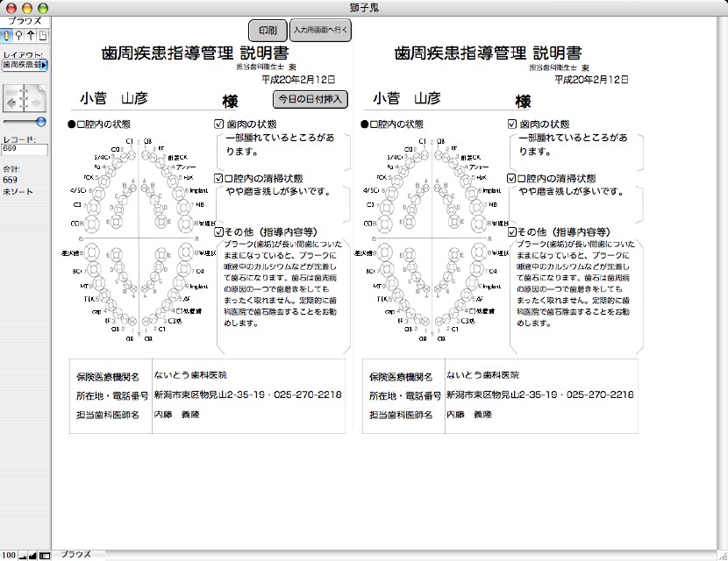Click the 保険医療機関名 label in the left form
The height and width of the screenshot is (561, 728).
[108, 377]
